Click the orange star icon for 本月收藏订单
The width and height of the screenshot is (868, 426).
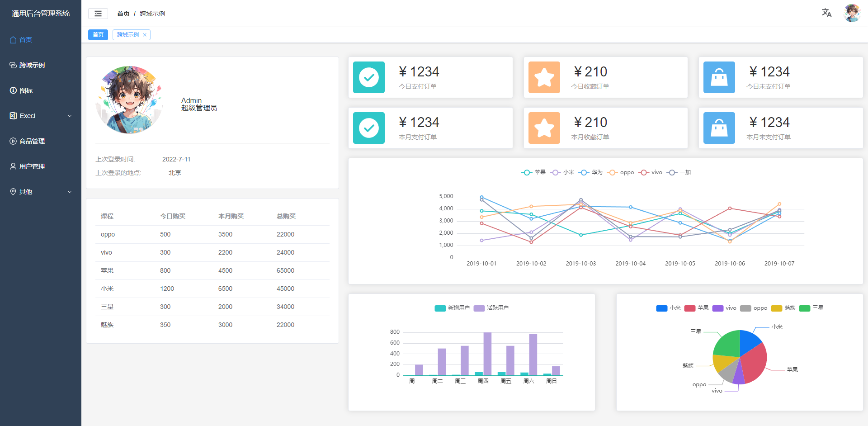[x=544, y=128]
